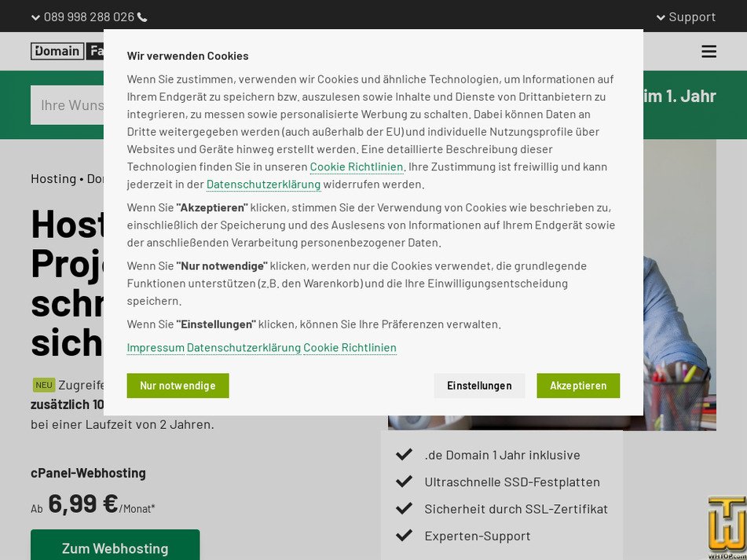Click the checkmark beside .de Domain 1 Jahr inklusive
Viewport: 747px width, 560px height.
tap(404, 453)
